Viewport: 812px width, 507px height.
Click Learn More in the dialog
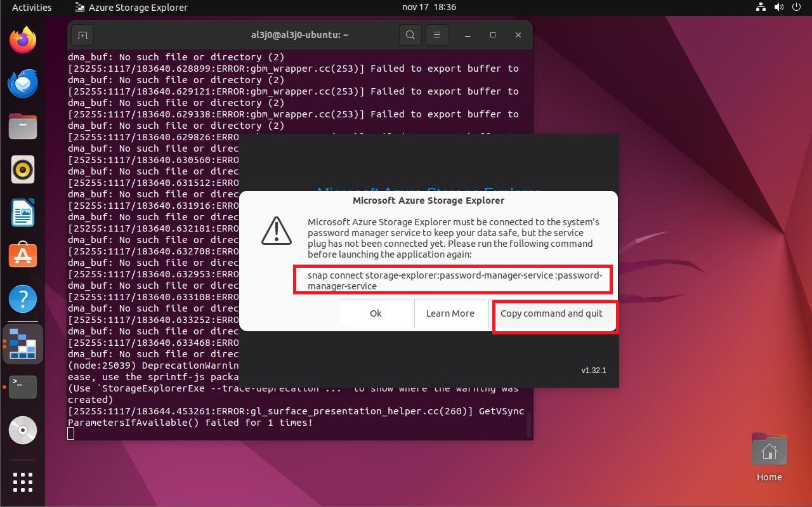point(450,313)
